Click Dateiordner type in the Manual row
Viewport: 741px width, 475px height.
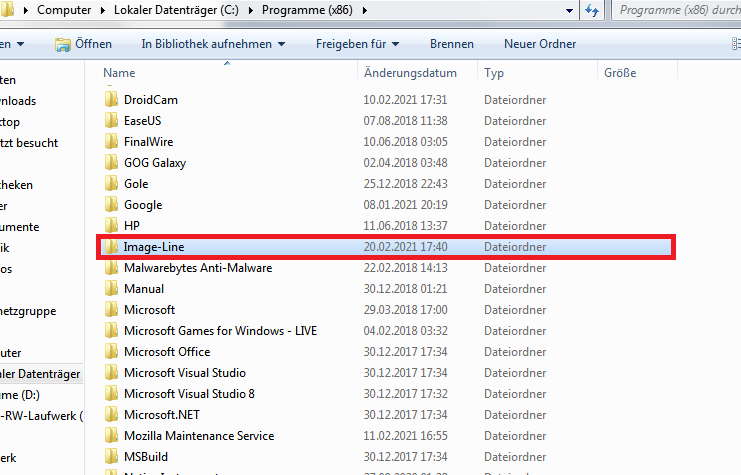click(x=515, y=288)
